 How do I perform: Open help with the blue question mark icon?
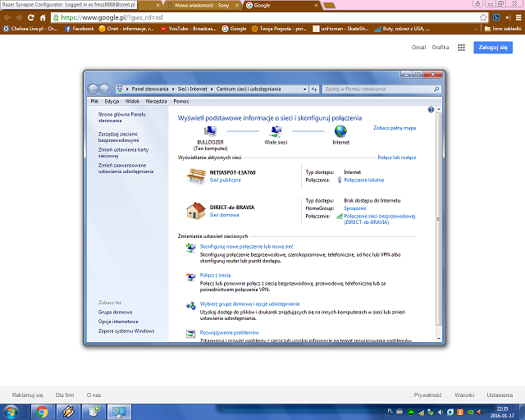pyautogui.click(x=431, y=109)
